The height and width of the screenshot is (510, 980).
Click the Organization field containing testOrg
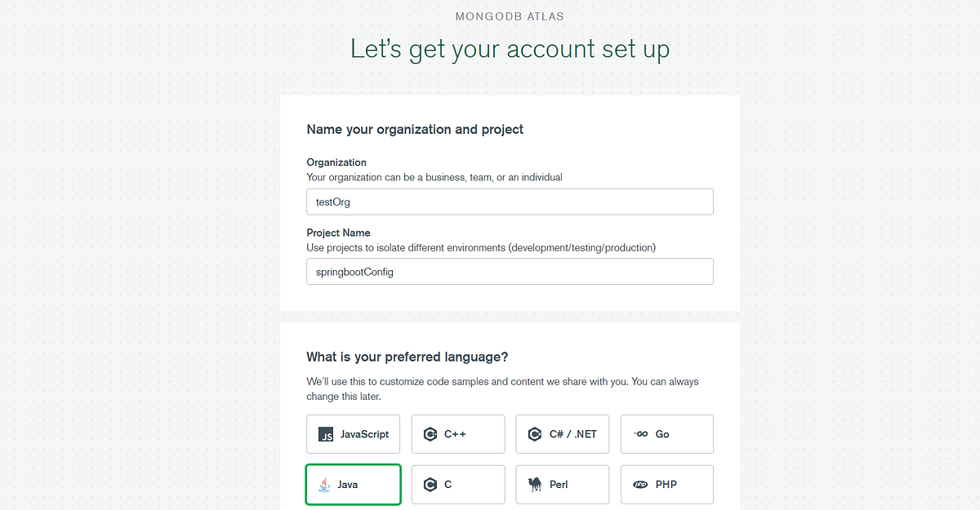pos(510,202)
